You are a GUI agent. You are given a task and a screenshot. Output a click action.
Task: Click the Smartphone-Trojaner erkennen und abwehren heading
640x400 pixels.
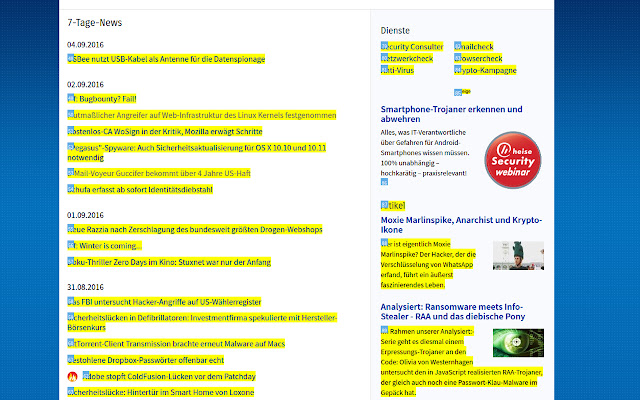pyautogui.click(x=452, y=113)
